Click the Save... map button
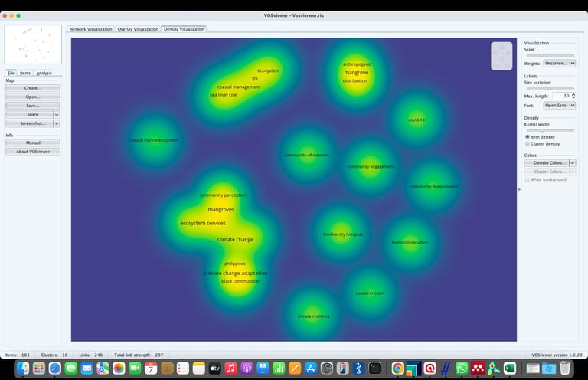The image size is (588, 380). tap(33, 106)
